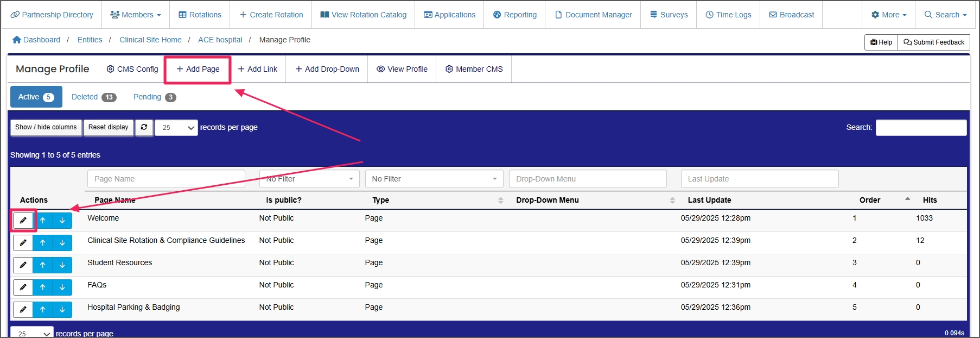Focus the Drop-Down Menu filter field
The image size is (980, 338).
pyautogui.click(x=588, y=179)
